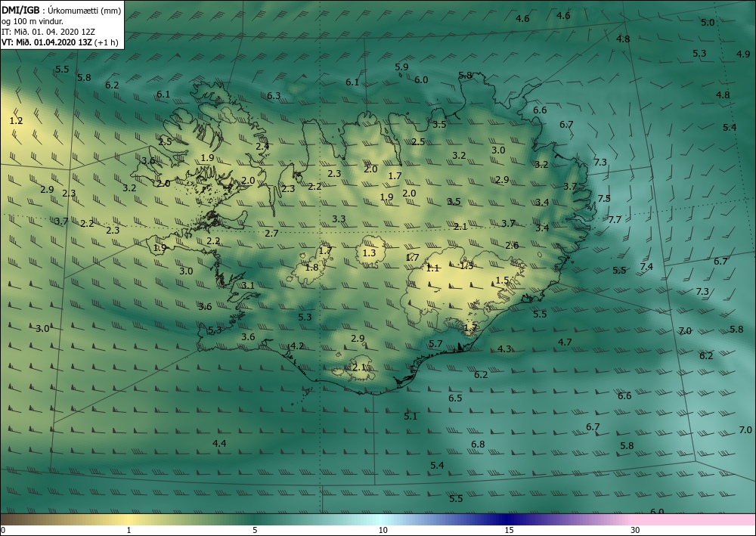Select the '30' tick label on the color scale
Viewport: 756px width, 536px height.
(x=636, y=530)
